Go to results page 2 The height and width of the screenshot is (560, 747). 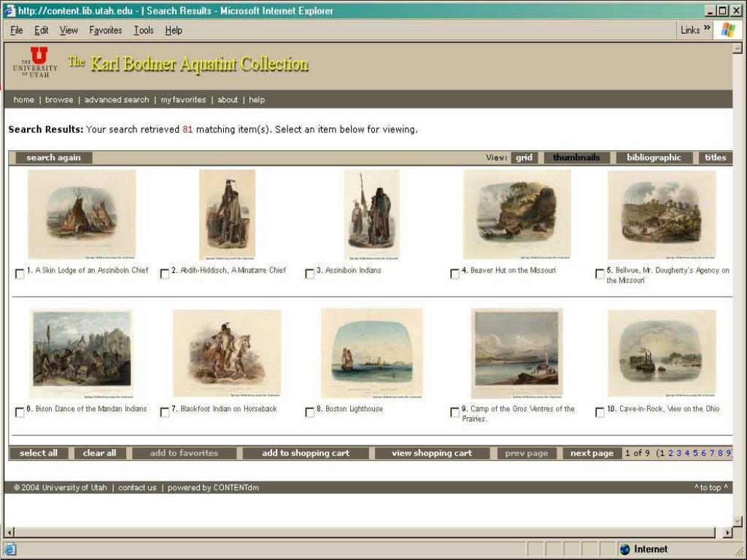point(671,453)
